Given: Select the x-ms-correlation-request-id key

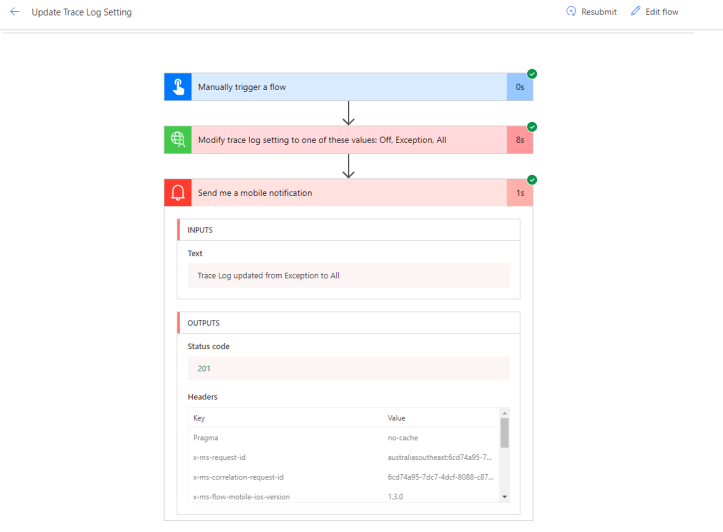Looking at the screenshot, I should click(238, 477).
